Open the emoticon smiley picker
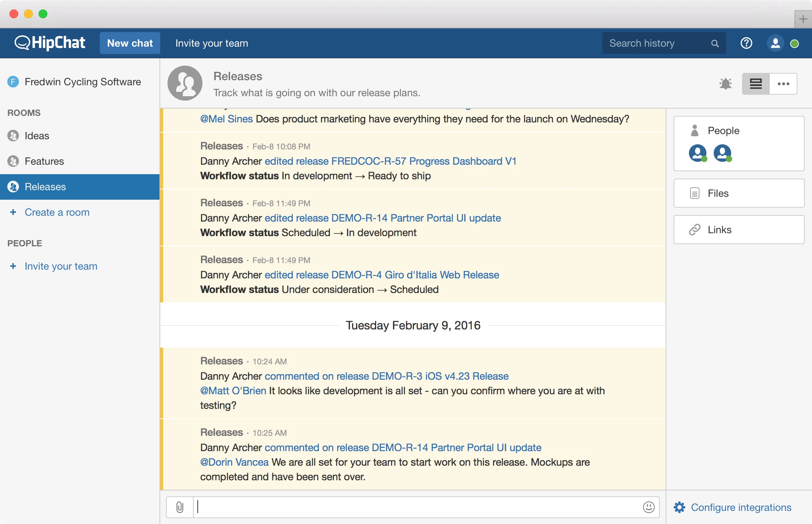The height and width of the screenshot is (524, 812). pos(649,507)
